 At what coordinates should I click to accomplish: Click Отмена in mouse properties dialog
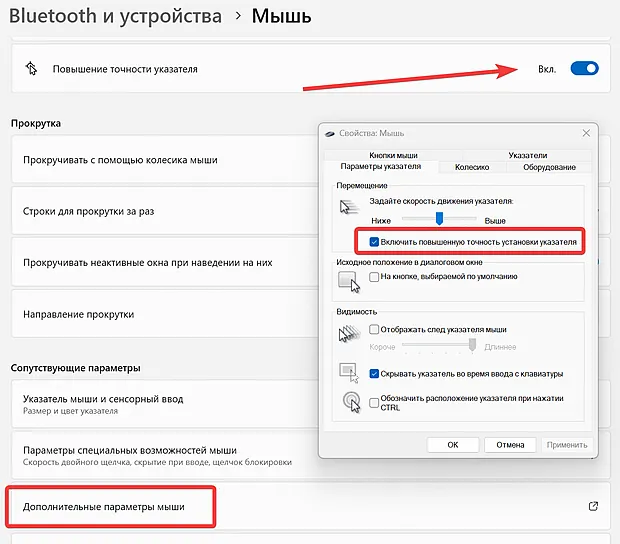[510, 445]
